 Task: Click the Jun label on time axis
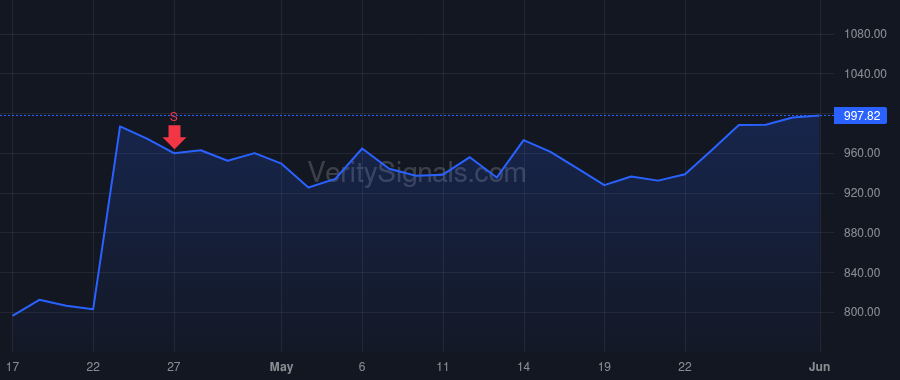[x=821, y=367]
